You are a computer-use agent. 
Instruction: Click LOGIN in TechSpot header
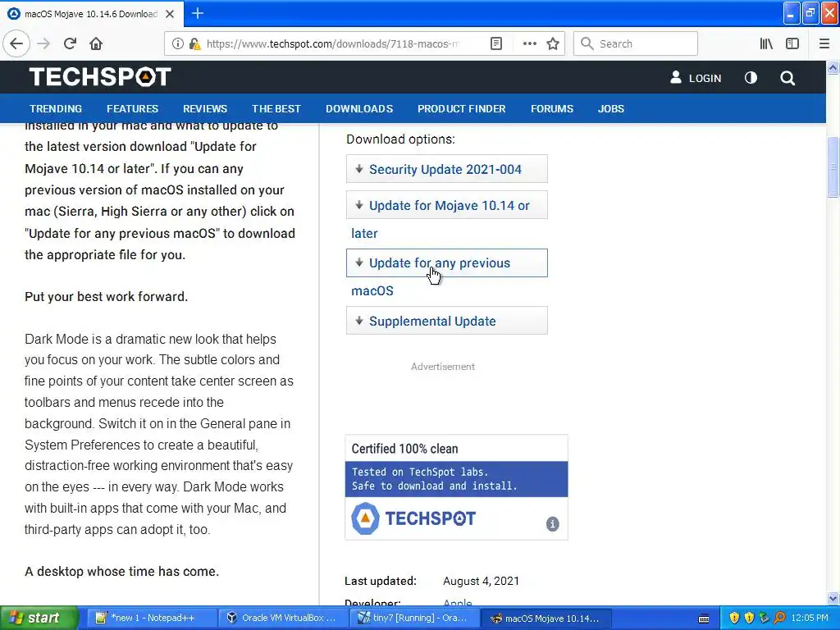(696, 78)
